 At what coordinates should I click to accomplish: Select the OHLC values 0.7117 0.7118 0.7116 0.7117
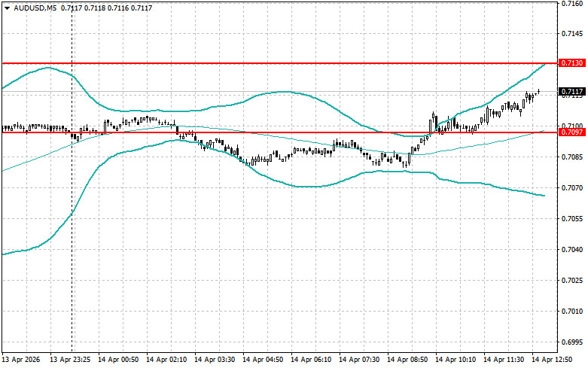[106, 8]
